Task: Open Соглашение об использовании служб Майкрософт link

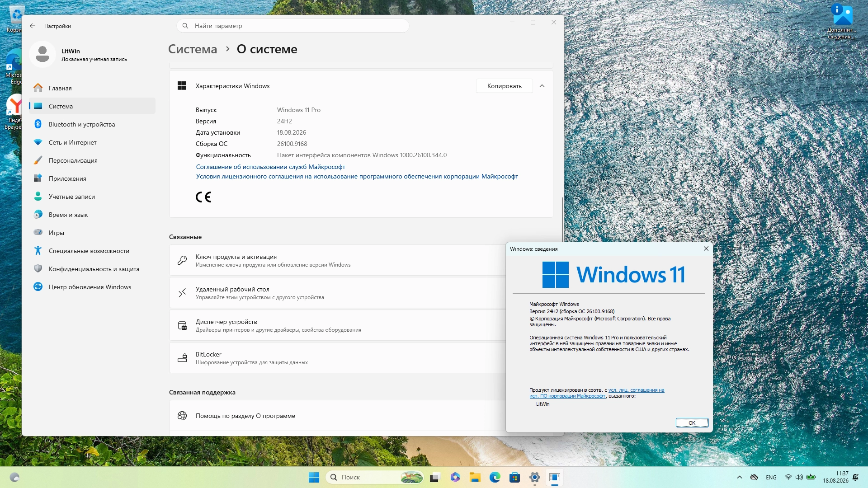Action: tap(270, 167)
